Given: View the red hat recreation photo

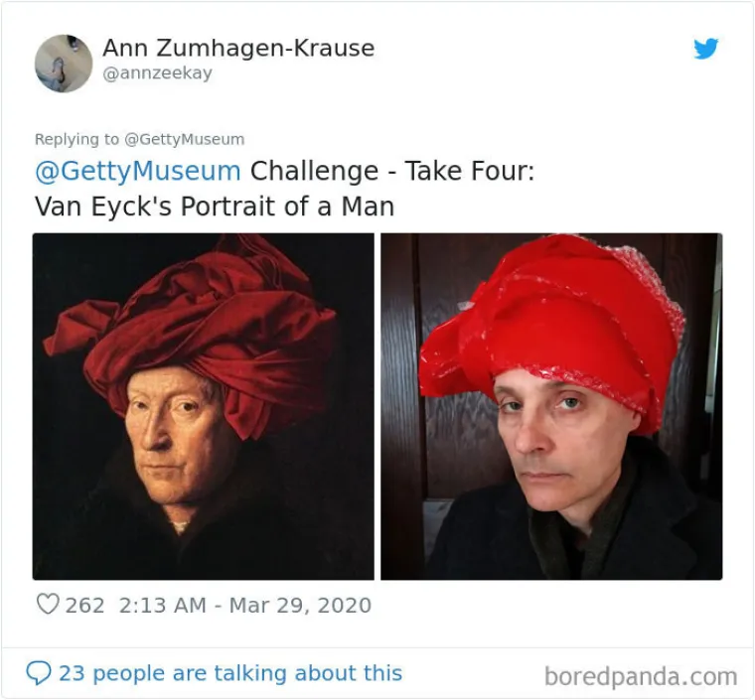Looking at the screenshot, I should point(551,406).
